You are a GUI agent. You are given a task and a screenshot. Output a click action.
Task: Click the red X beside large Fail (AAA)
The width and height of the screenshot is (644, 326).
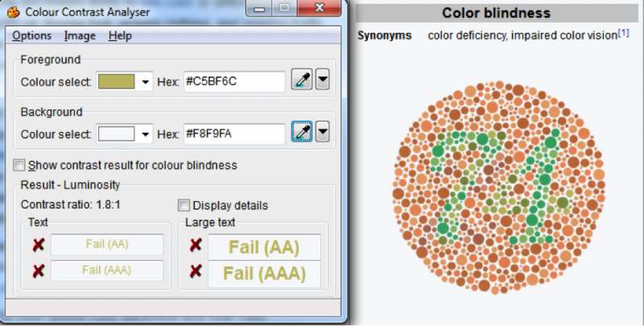(196, 272)
